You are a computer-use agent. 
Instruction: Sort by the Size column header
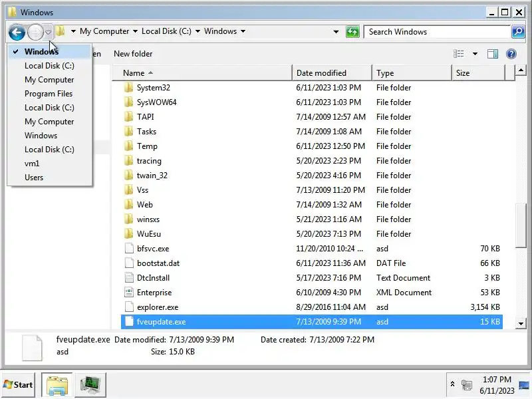coord(478,73)
